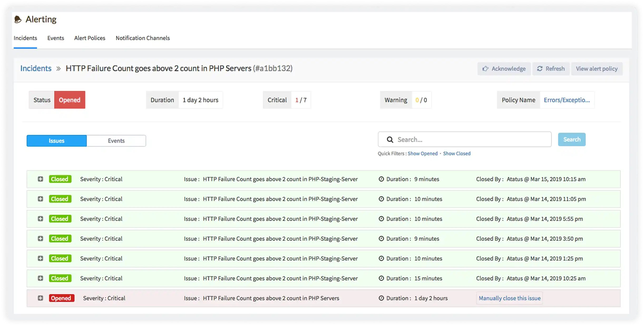Screen dimensions: 644x326
Task: Click the Acknowledge thumbs-up icon
Action: click(485, 69)
